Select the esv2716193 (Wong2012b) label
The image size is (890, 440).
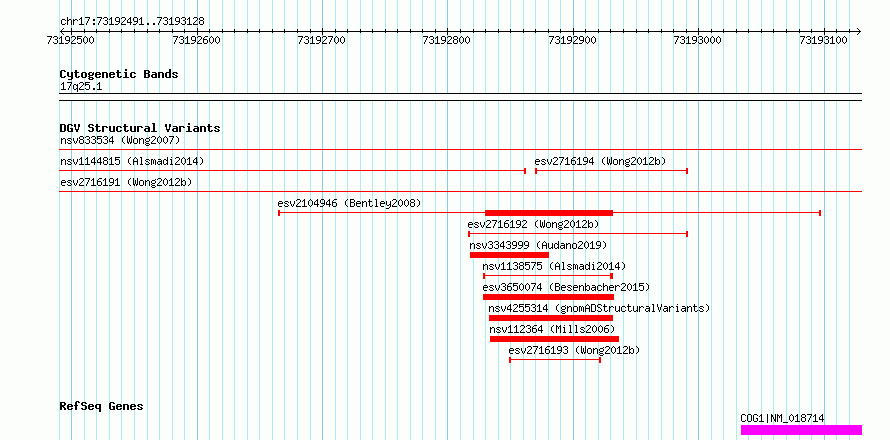[574, 350]
